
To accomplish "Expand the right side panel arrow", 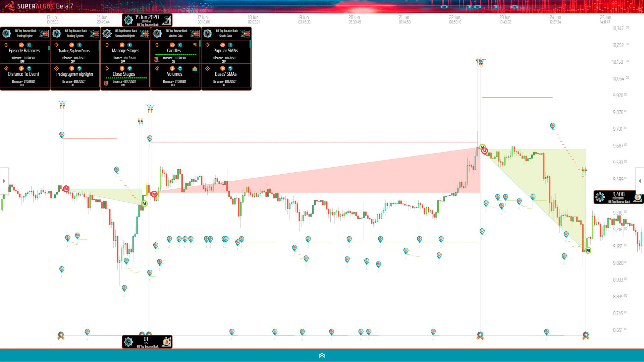I will coord(640,181).
